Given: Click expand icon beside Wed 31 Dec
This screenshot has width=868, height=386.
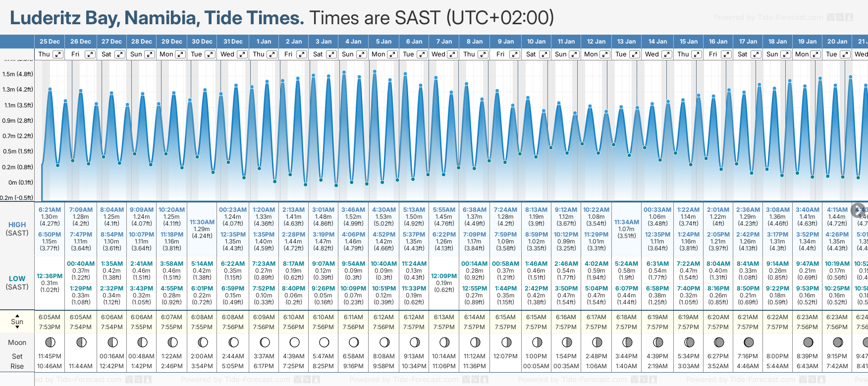Looking at the screenshot, I should click(x=242, y=54).
